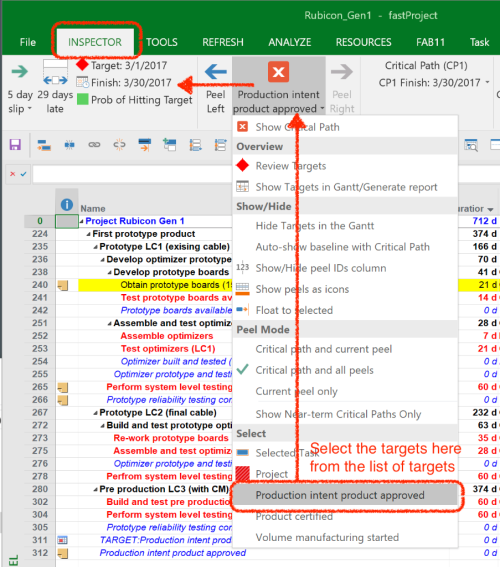Click the green Prob of Hitting Target square
Screen dimensions: 500x567
(x=83, y=99)
